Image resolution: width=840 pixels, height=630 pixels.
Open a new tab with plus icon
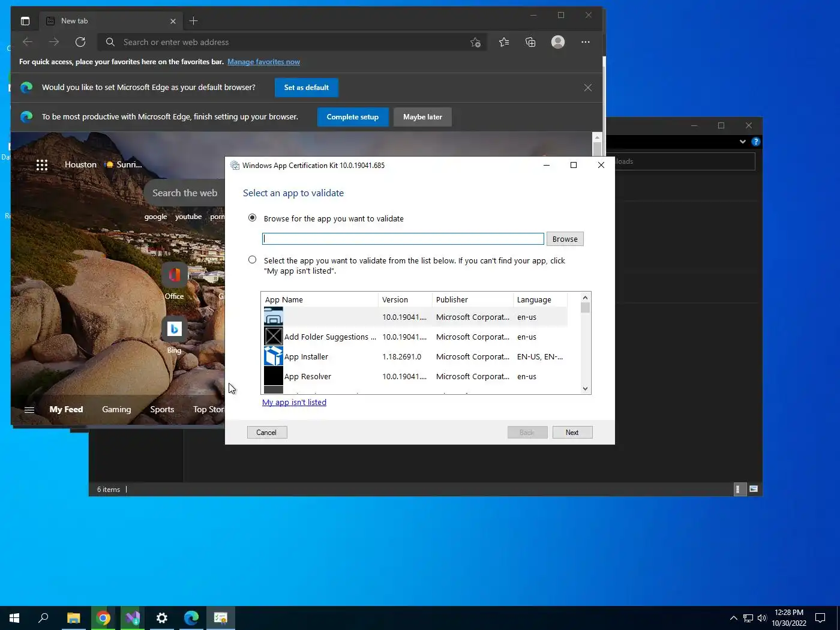(193, 21)
